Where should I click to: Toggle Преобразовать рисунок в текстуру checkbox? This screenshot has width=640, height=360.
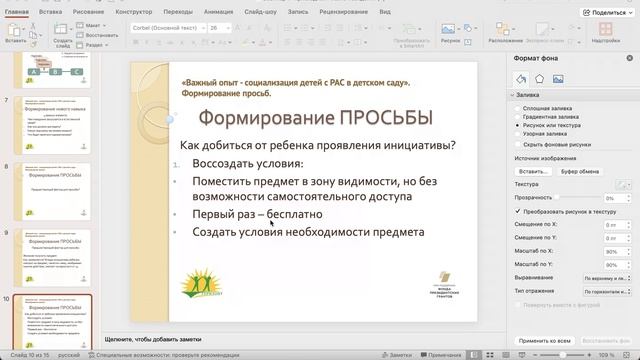point(518,211)
